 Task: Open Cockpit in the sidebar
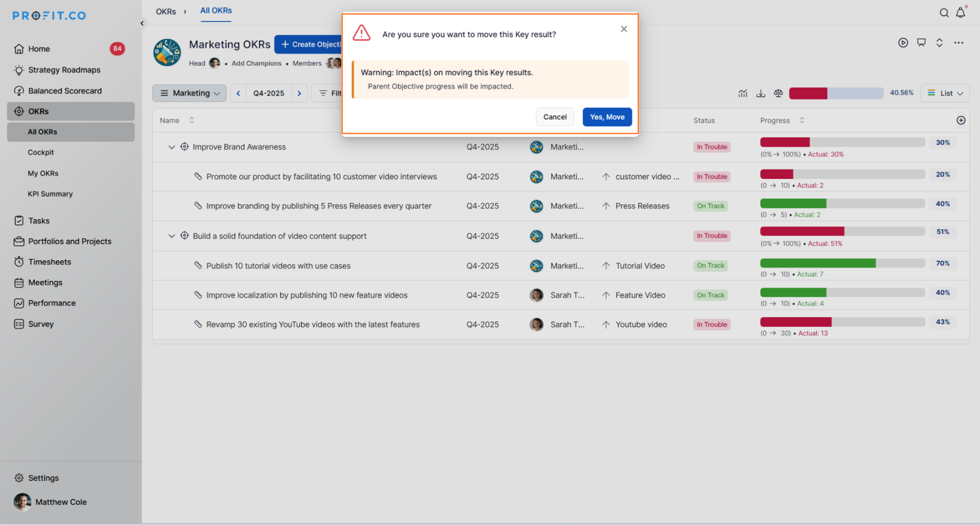[41, 152]
